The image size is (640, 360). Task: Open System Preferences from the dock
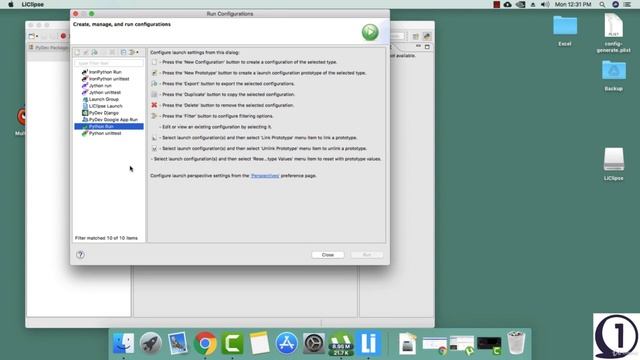click(314, 343)
